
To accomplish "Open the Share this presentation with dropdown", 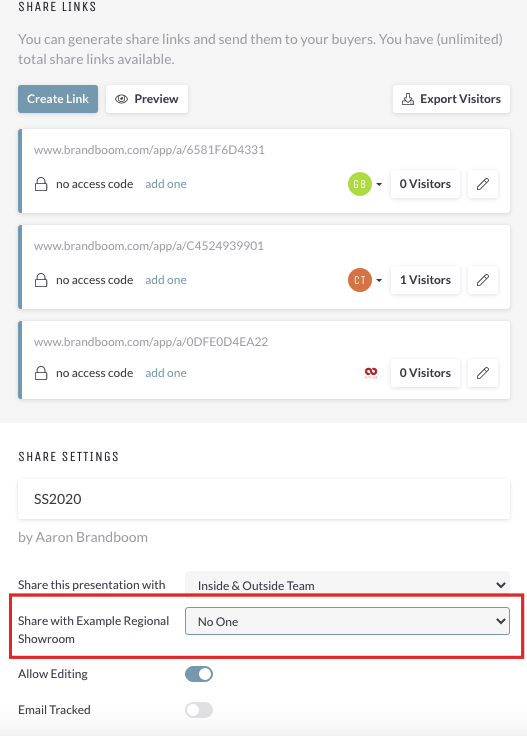I will 347,585.
